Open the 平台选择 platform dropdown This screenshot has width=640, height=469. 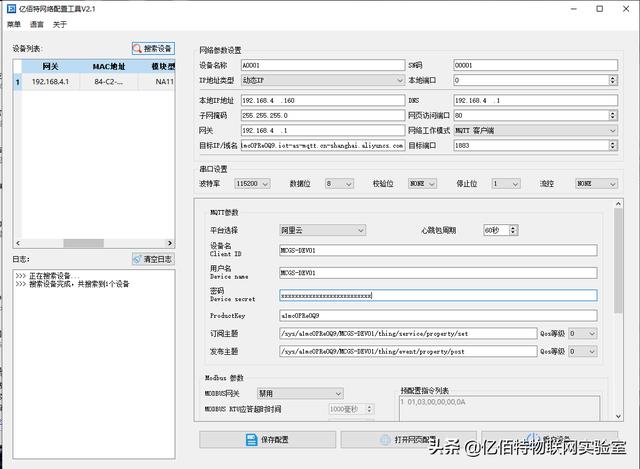[x=322, y=230]
